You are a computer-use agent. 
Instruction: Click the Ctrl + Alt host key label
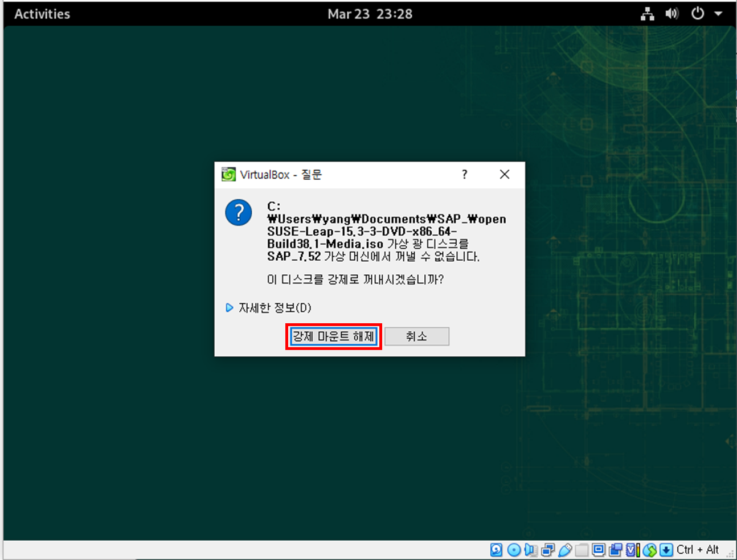(697, 550)
